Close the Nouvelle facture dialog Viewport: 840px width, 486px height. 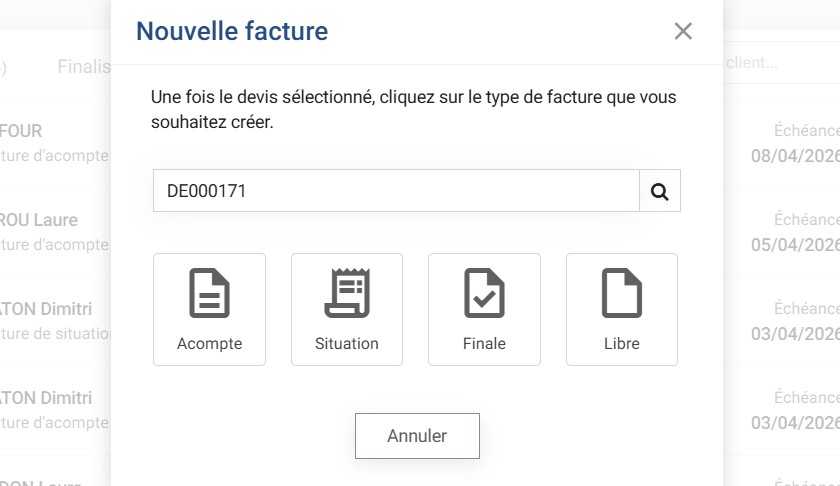[x=683, y=31]
